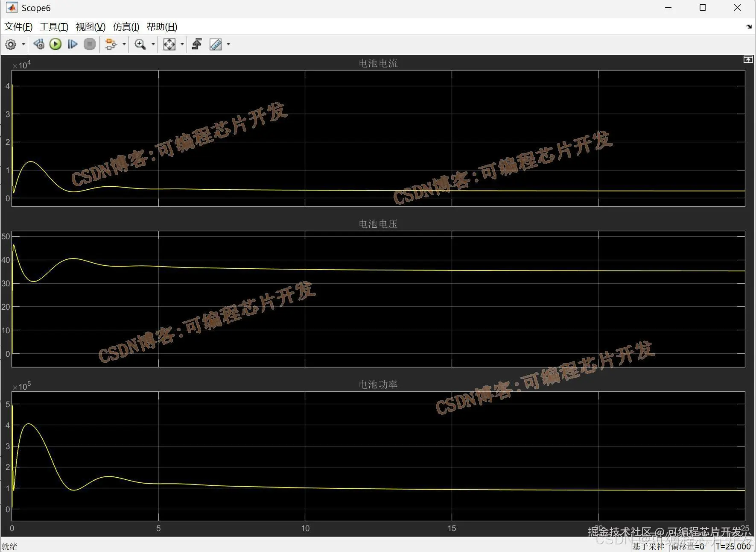Open the scope configuration properties gear
Viewport: 756px width, 552px height.
11,44
